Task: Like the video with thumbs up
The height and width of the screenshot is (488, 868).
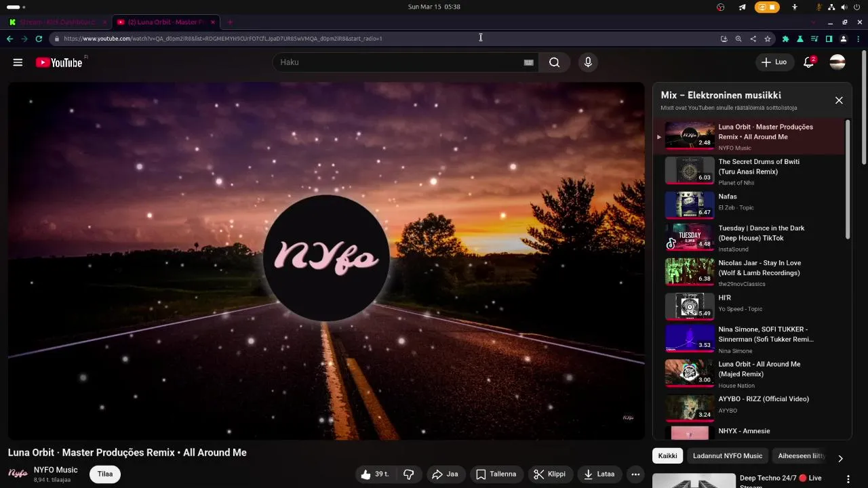Action: coord(375,474)
